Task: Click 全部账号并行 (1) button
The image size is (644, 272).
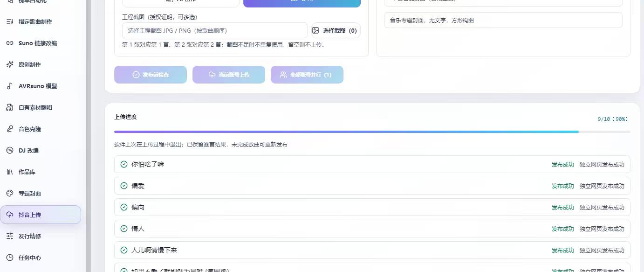Action: (x=307, y=75)
